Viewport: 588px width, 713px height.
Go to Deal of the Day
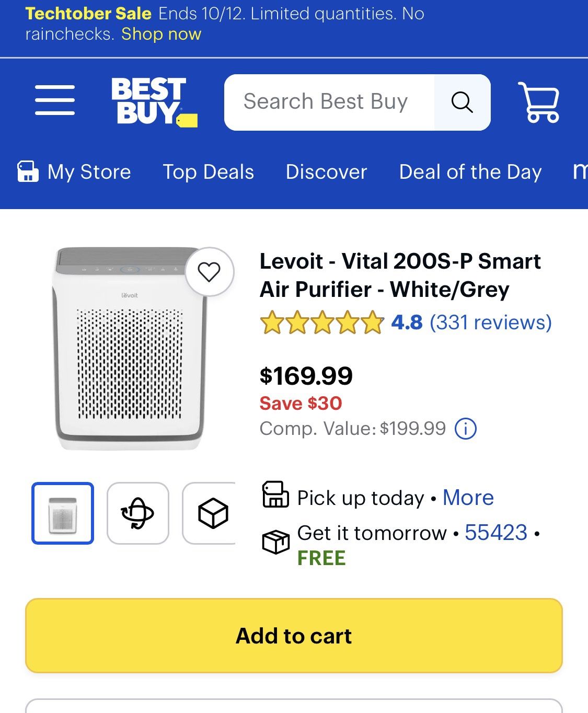[470, 172]
